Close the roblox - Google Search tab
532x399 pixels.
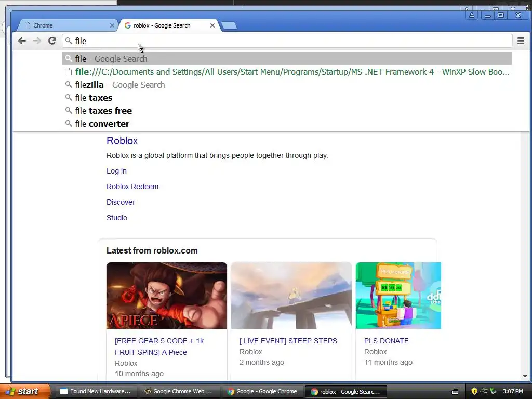coord(212,25)
